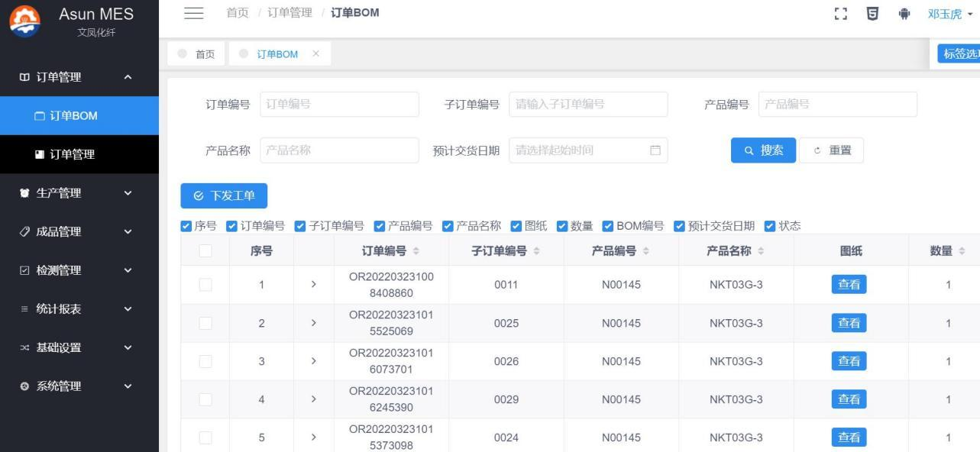Click the calendar icon in date field
The image size is (980, 452).
[655, 150]
